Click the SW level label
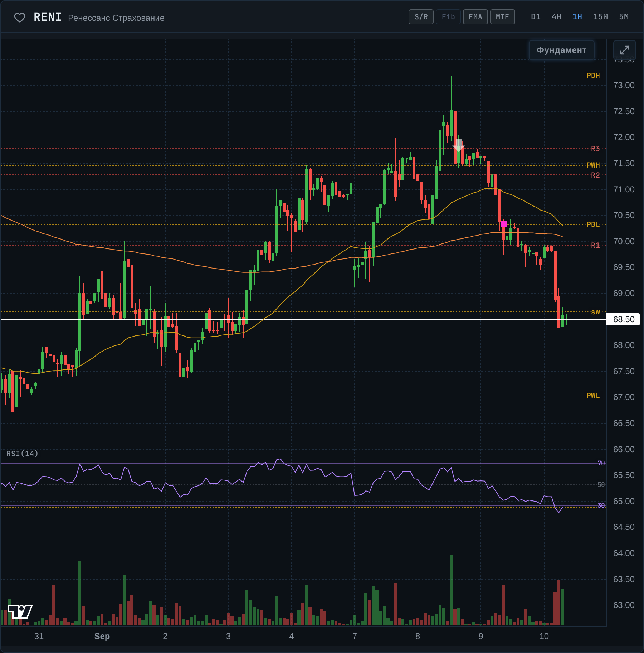Viewport: 644px width, 653px height. click(x=595, y=312)
